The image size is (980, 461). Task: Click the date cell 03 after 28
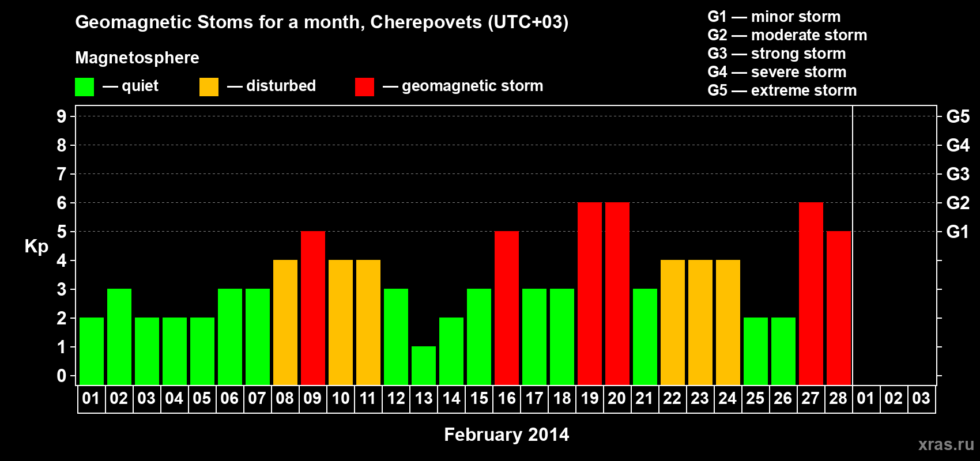click(921, 399)
